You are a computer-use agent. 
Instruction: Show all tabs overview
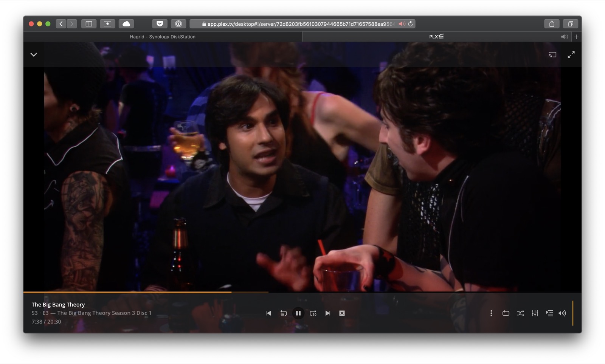tap(570, 24)
